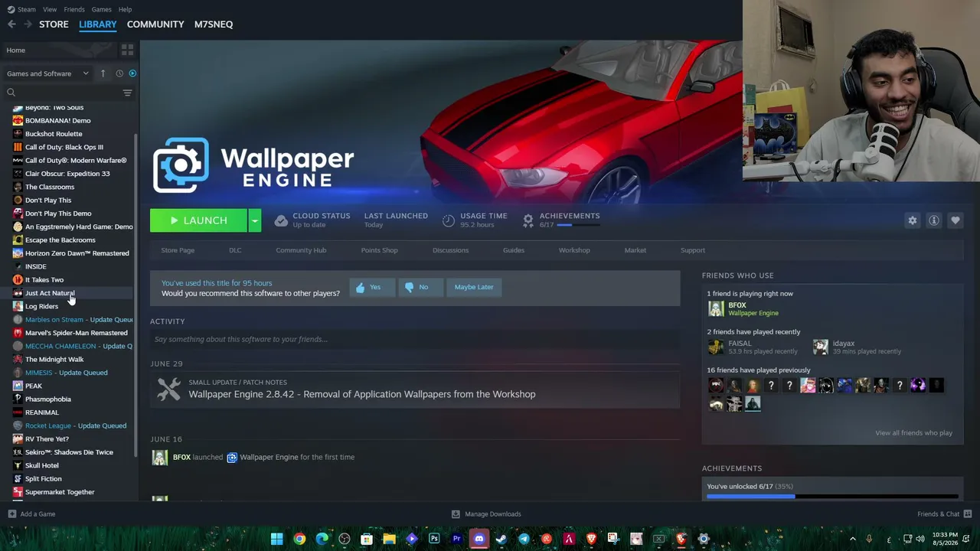This screenshot has height=551, width=980.
Task: Open the info icon for Wallpaper Engine
Action: click(934, 220)
